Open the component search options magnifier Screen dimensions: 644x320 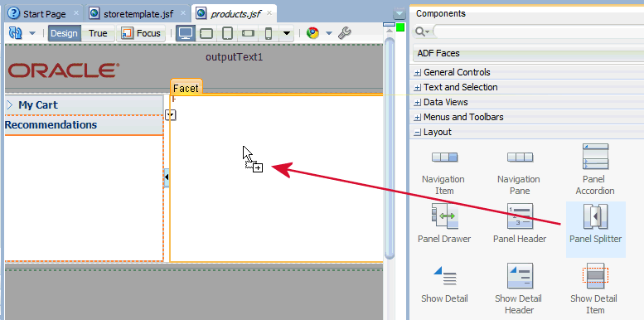(422, 32)
